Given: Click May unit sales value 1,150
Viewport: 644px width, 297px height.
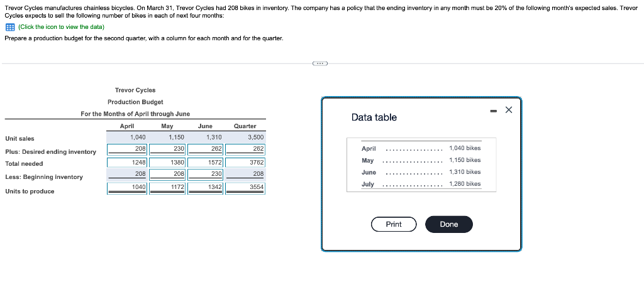Looking at the screenshot, I should coord(177,138).
